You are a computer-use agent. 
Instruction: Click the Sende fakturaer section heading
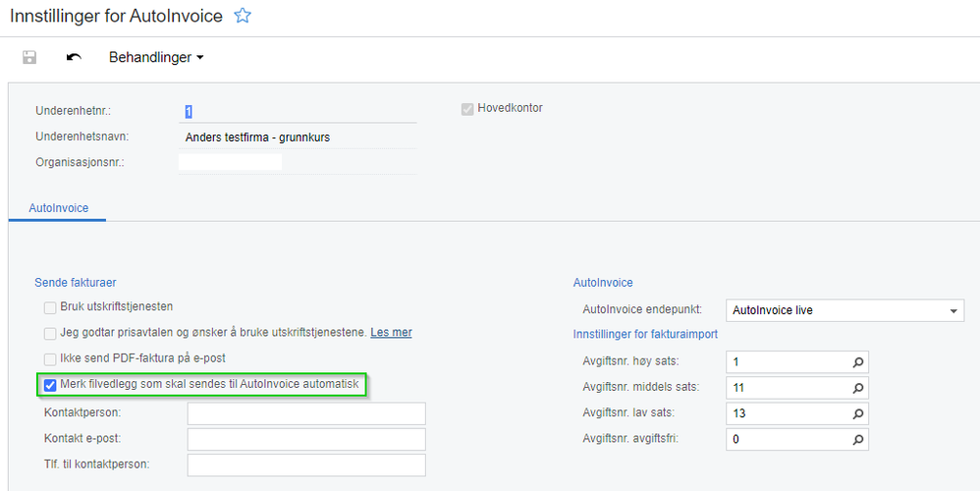point(75,283)
